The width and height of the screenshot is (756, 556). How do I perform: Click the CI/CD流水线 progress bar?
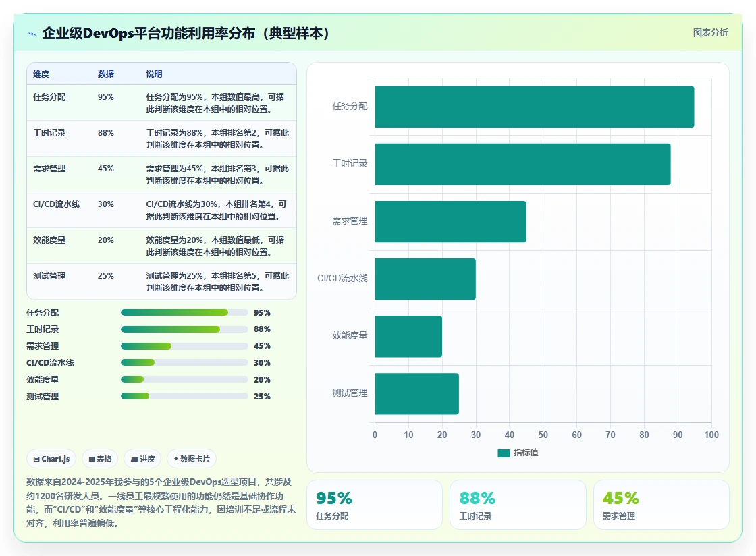tap(184, 362)
